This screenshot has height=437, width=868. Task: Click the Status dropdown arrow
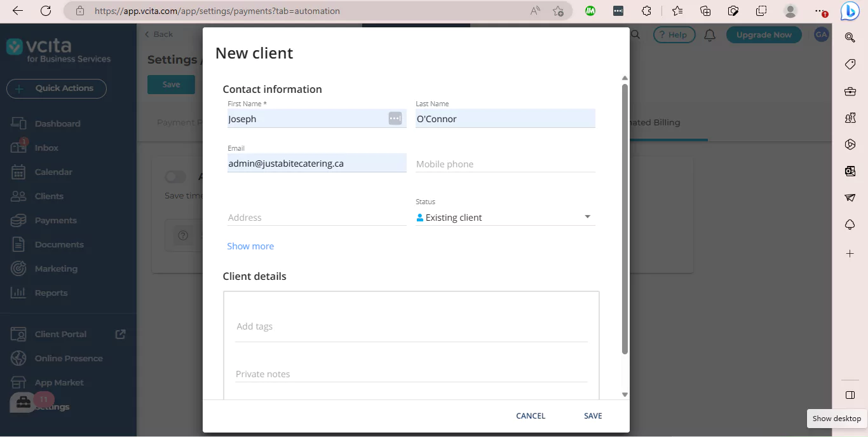pyautogui.click(x=588, y=217)
